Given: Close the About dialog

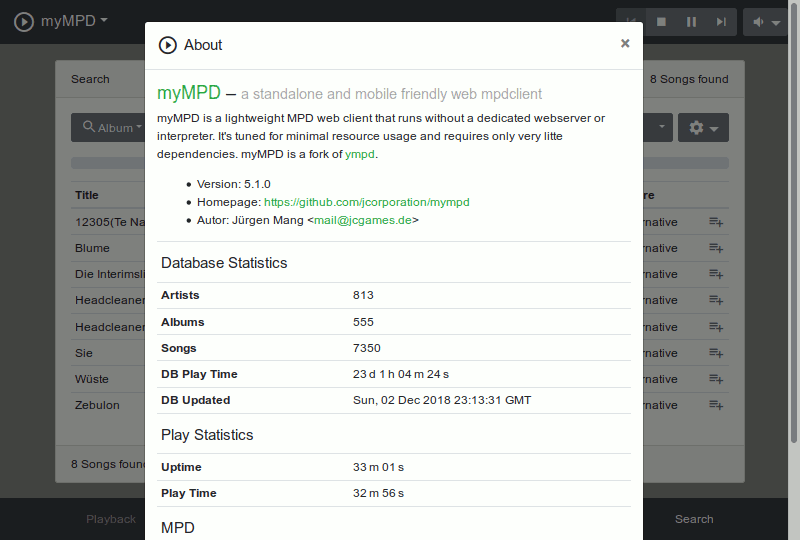Looking at the screenshot, I should pyautogui.click(x=625, y=43).
